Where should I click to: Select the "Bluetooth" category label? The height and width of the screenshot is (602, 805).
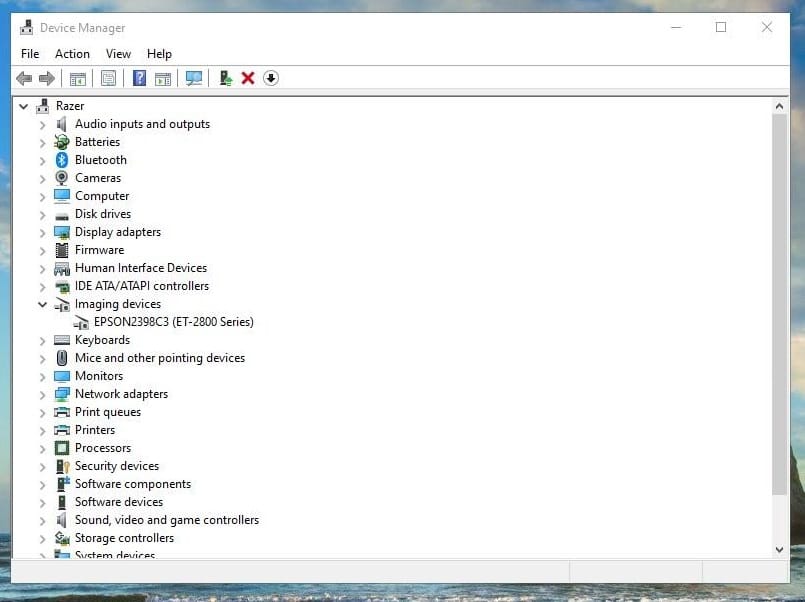(101, 160)
